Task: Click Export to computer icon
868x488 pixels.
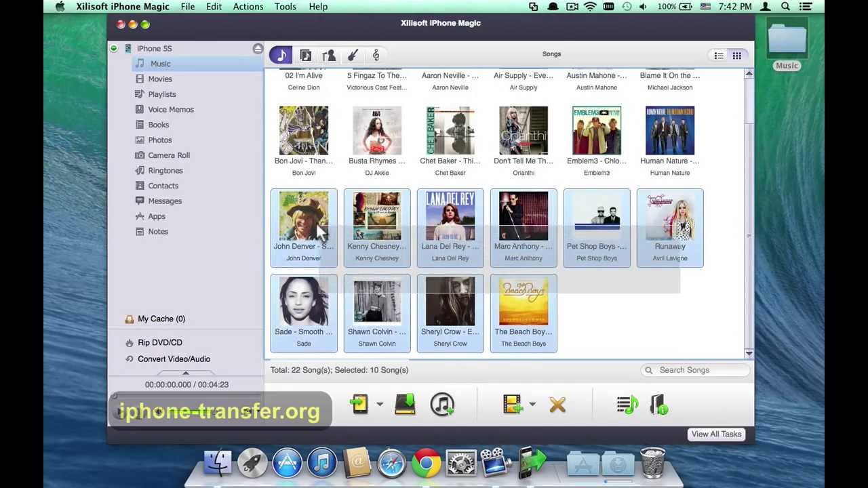Action: (405, 405)
